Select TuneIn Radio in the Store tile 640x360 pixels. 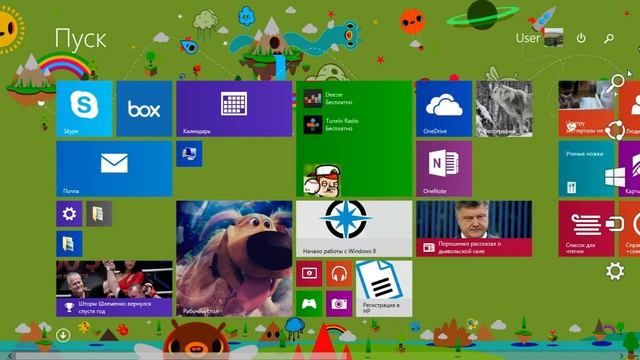(x=331, y=124)
